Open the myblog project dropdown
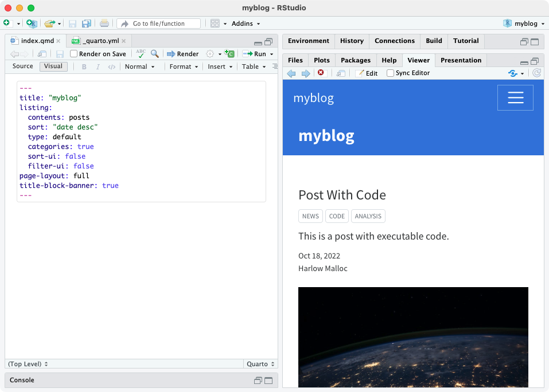The height and width of the screenshot is (392, 549). tap(524, 23)
